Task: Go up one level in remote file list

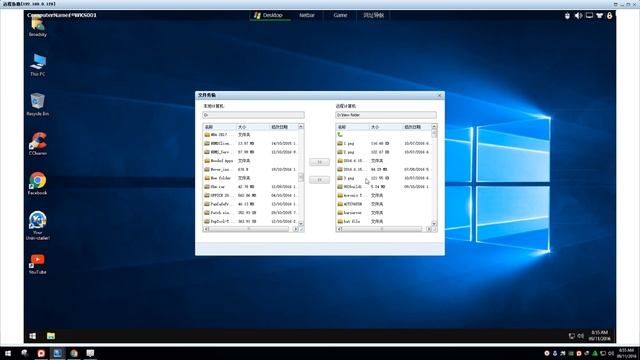Action: pyautogui.click(x=340, y=135)
